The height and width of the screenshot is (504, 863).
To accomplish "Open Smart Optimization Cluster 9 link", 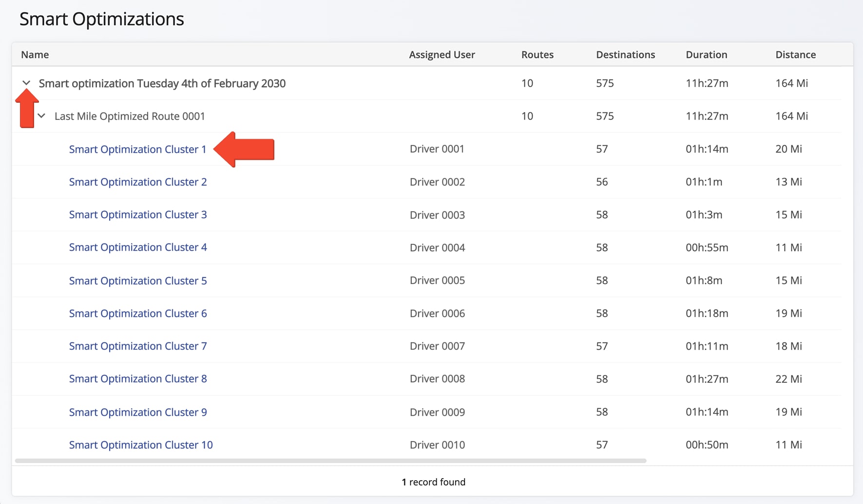I will point(138,412).
